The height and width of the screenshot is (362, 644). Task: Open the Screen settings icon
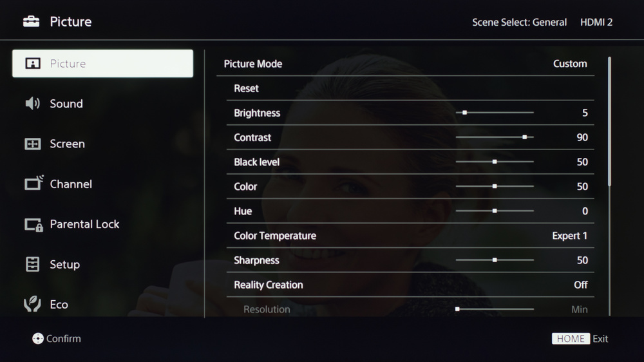(33, 144)
